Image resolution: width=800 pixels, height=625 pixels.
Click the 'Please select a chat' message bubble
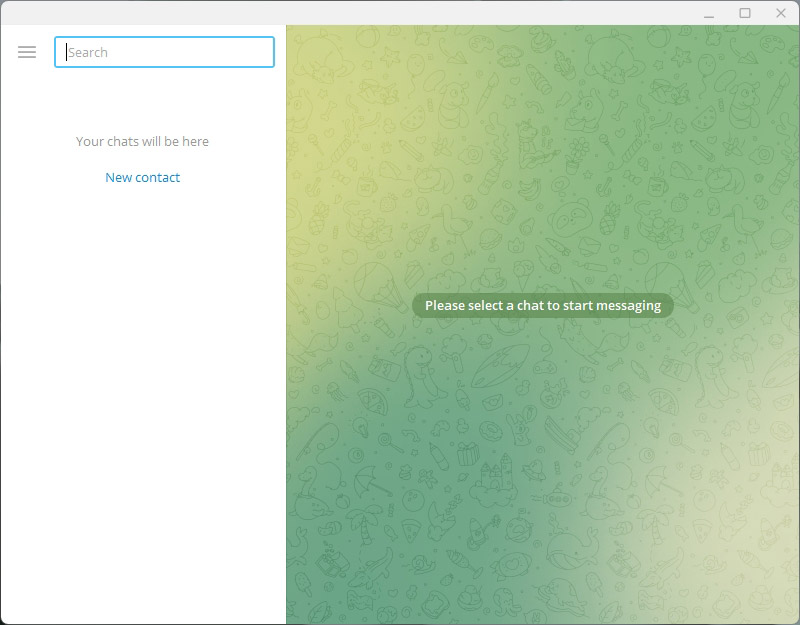[543, 306]
